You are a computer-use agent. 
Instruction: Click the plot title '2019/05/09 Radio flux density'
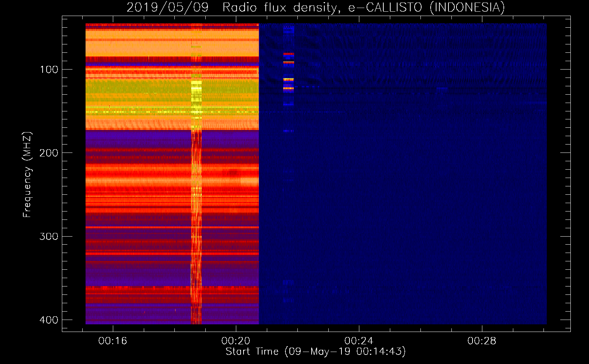tap(316, 7)
